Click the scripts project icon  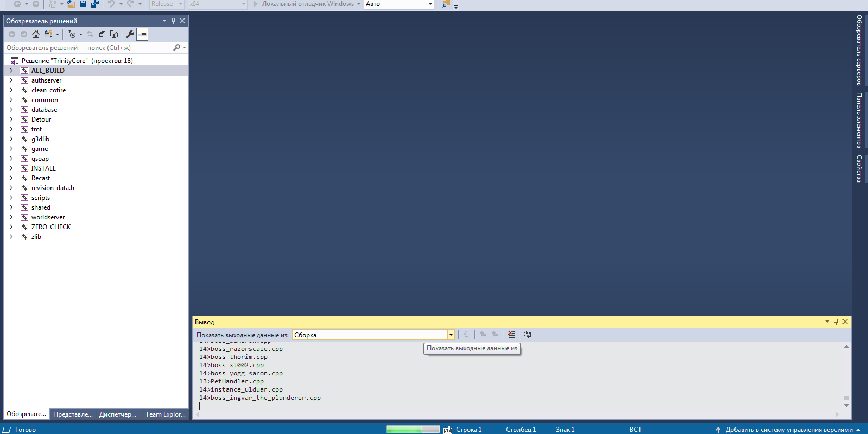click(x=24, y=198)
